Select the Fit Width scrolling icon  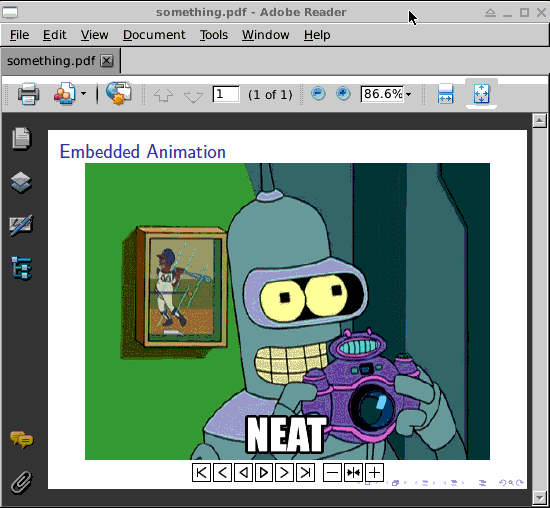pyautogui.click(x=445, y=94)
